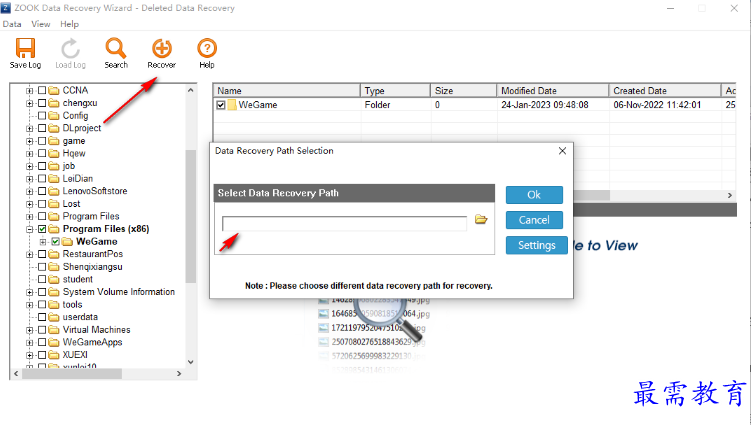
Task: Sort by the Created Date column header
Action: pyautogui.click(x=664, y=90)
